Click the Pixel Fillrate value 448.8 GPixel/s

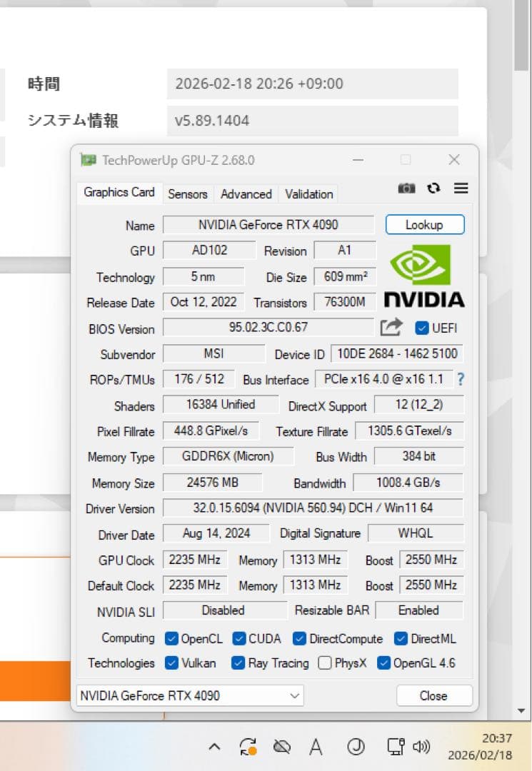(211, 430)
